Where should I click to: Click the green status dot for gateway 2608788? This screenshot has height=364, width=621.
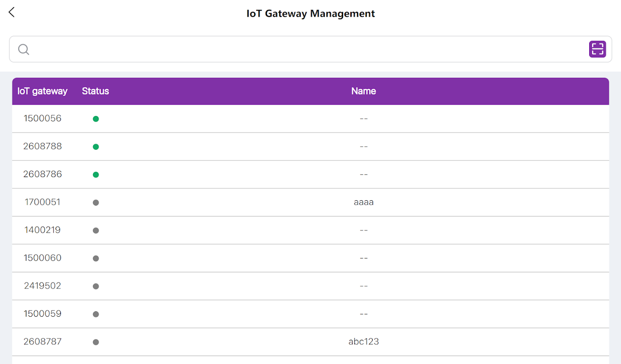click(x=96, y=147)
